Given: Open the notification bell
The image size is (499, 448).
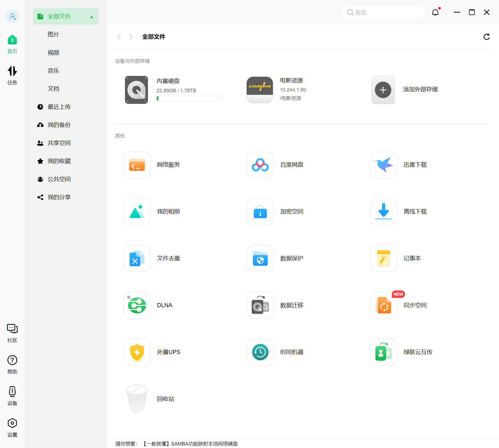Looking at the screenshot, I should pyautogui.click(x=435, y=12).
